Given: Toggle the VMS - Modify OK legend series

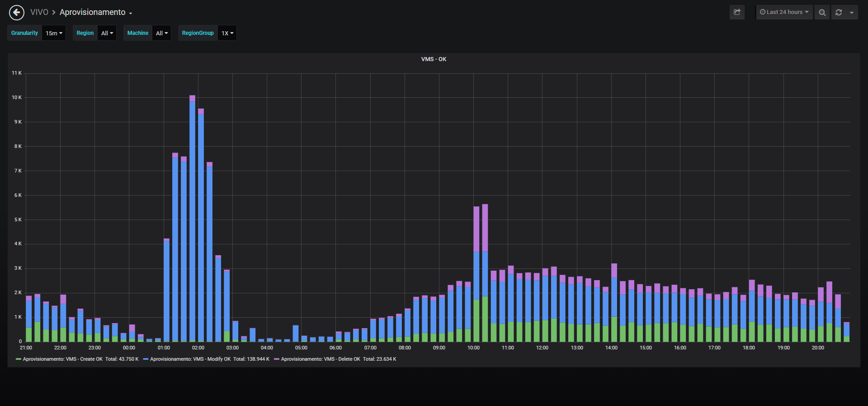Looking at the screenshot, I should (190, 359).
